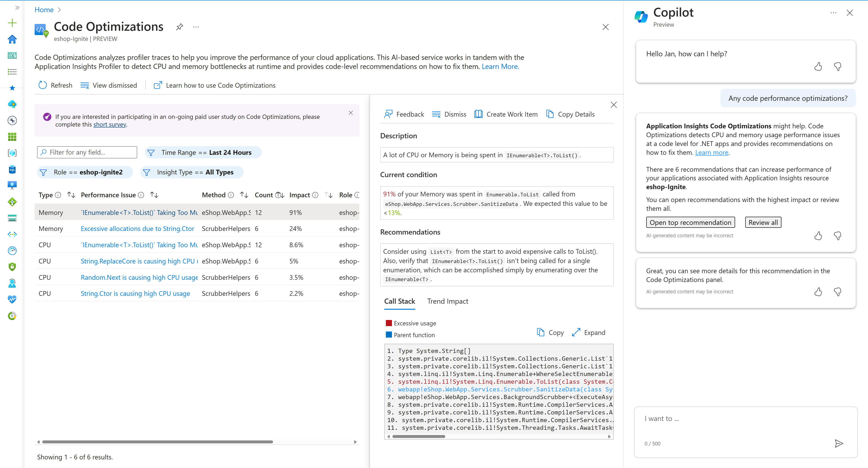Viewport: 868px width, 468px height.
Task: Pin the Code Optimizations page
Action: [179, 27]
